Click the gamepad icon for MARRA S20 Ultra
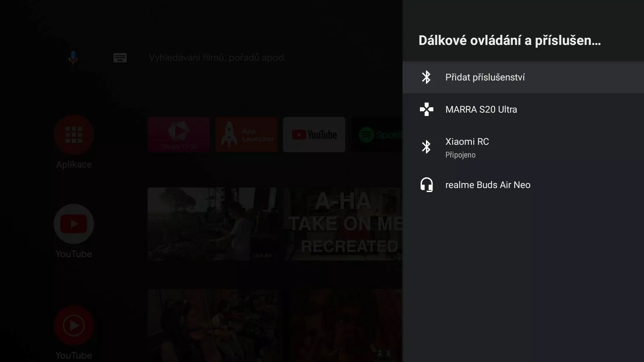644x362 pixels. [x=427, y=109]
